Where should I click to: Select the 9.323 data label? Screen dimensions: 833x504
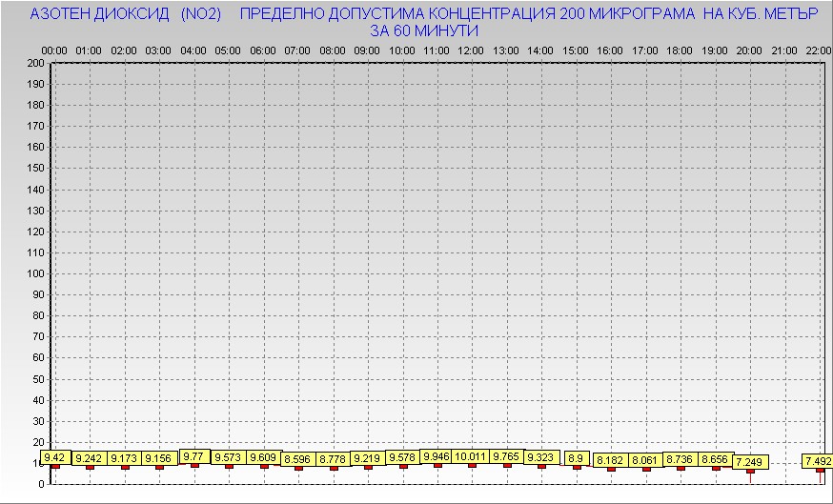point(541,457)
